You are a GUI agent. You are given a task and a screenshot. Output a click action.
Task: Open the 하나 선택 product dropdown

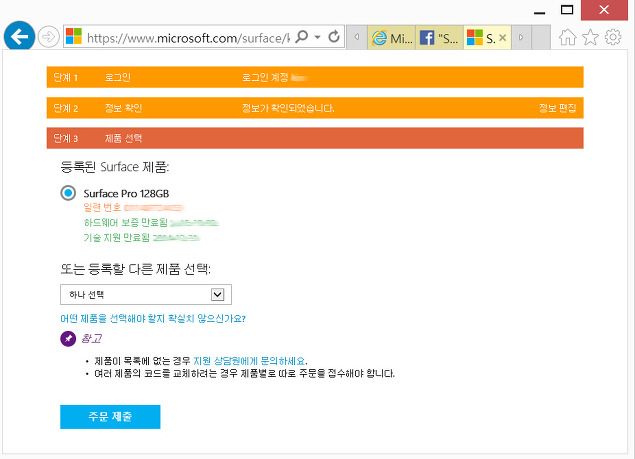(146, 295)
